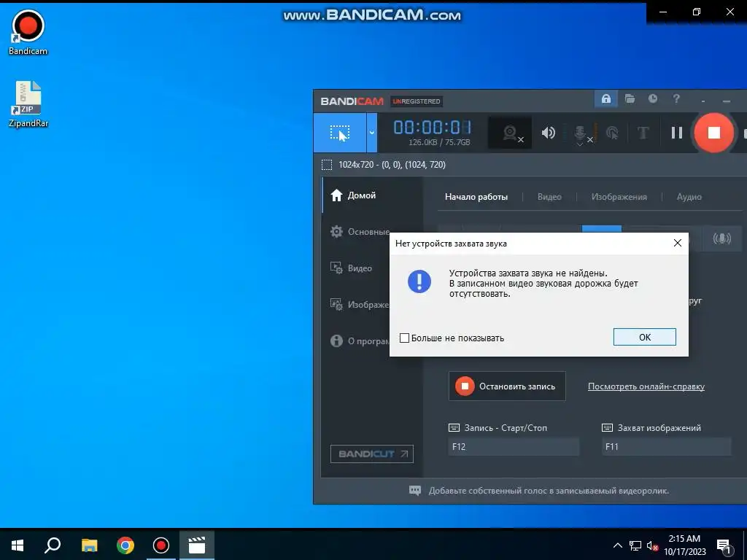This screenshot has width=747, height=560.
Task: Click the F12 record hotkey field
Action: pos(514,447)
